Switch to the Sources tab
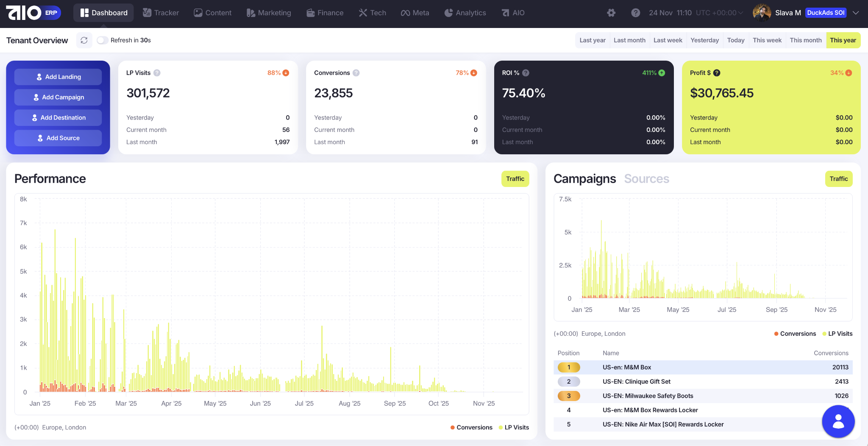The image size is (868, 446). [646, 179]
